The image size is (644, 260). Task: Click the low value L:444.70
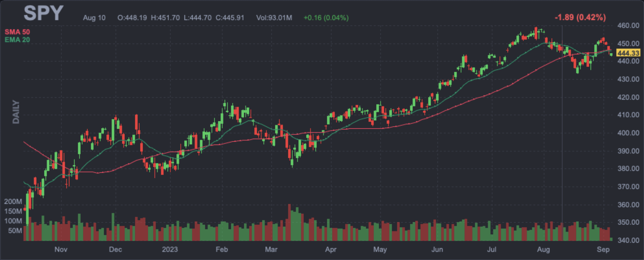(197, 18)
